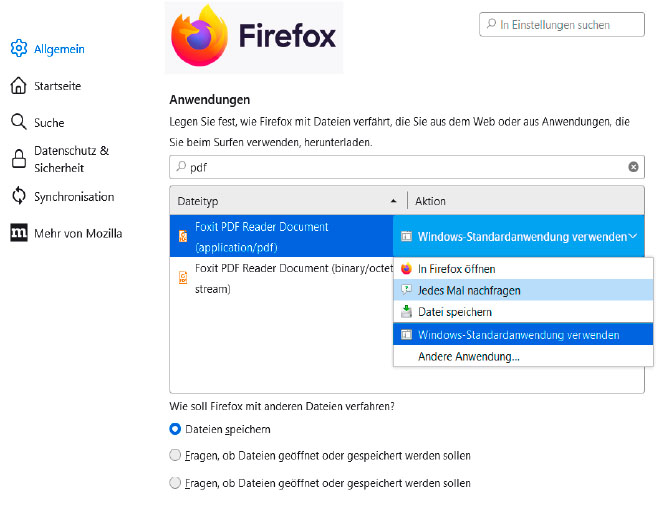The height and width of the screenshot is (509, 664).
Task: Click the Datenschutz padlock icon
Action: click(x=19, y=159)
